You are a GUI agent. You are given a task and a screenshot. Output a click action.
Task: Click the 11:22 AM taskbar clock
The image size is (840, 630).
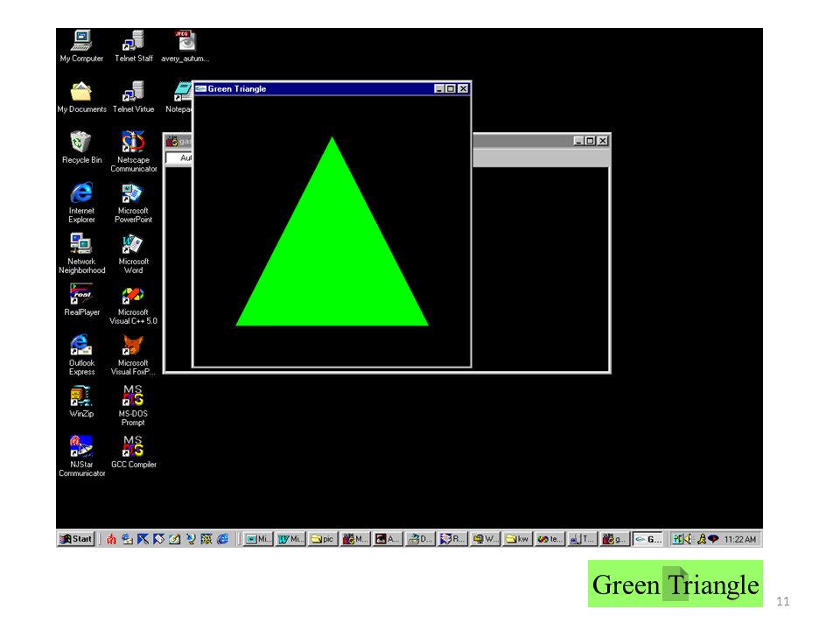(740, 539)
